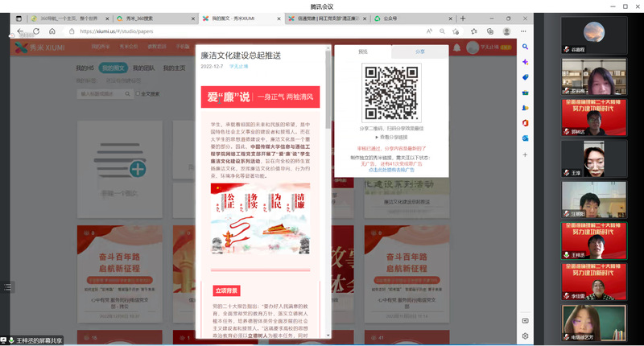Open meeting settings gear icon

pos(525,336)
